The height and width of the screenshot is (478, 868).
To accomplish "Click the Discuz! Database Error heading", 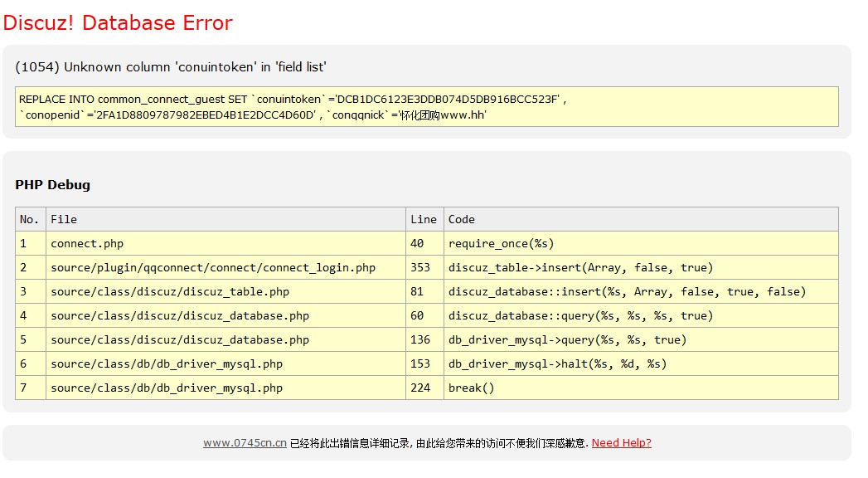I will coord(118,22).
